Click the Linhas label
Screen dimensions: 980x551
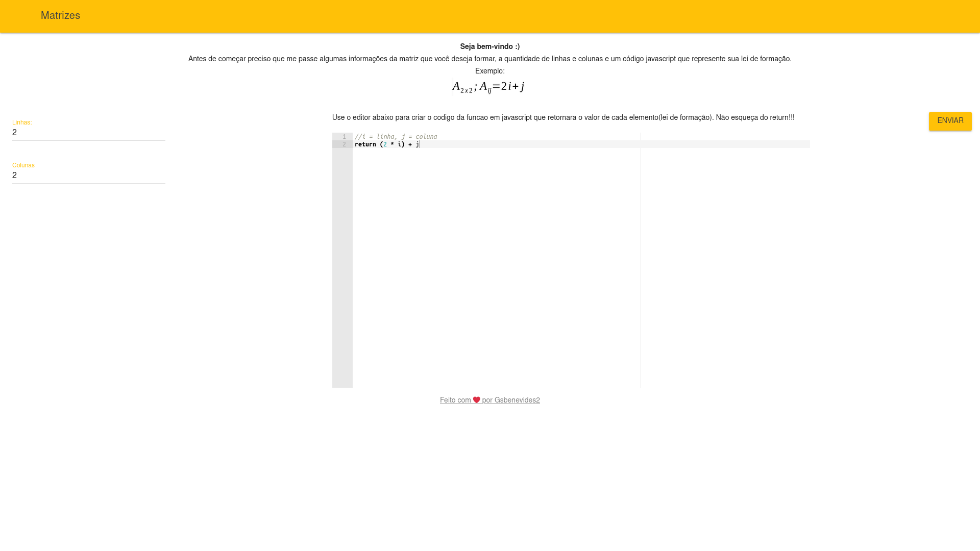(22, 122)
